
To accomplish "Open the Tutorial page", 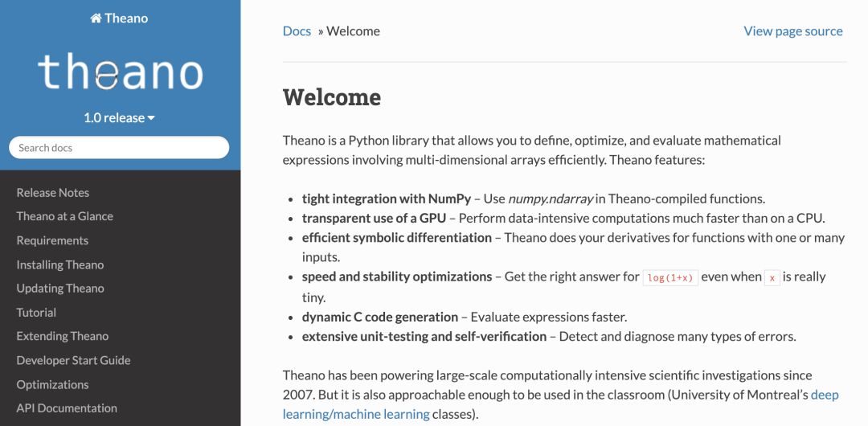I will (36, 313).
